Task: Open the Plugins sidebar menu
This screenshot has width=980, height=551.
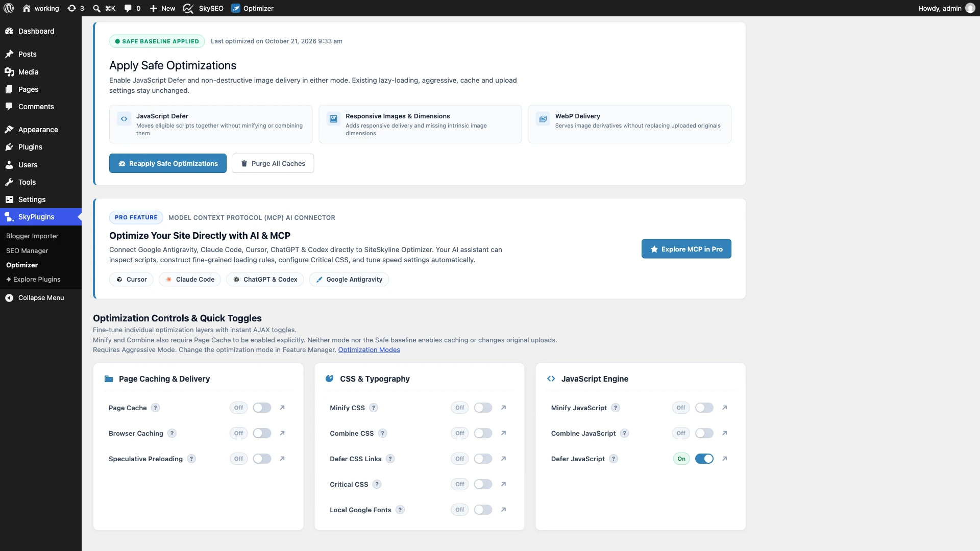Action: 41,147
